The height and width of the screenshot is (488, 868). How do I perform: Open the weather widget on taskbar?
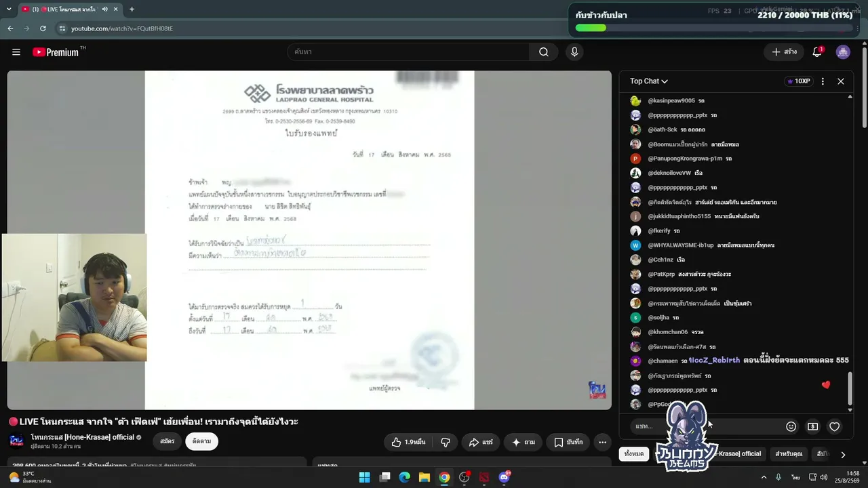click(32, 477)
